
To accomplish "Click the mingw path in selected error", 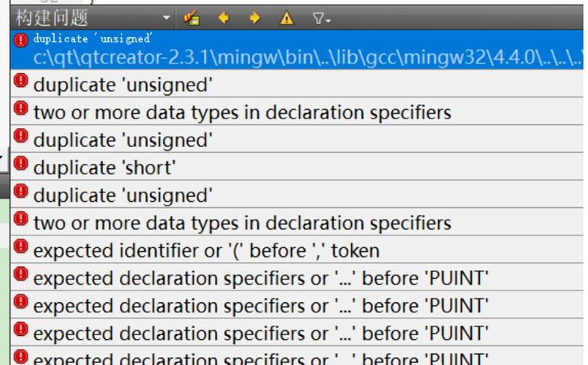I will point(307,58).
